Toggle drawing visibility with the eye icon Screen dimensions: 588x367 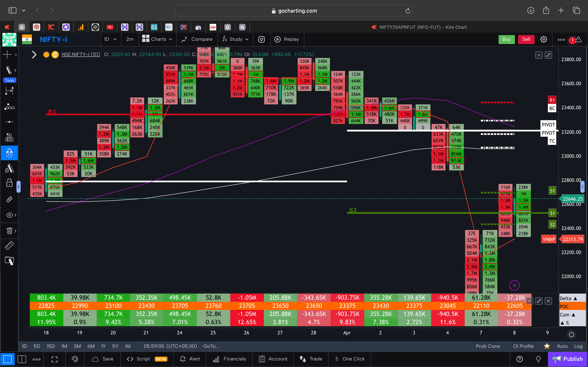click(9, 215)
